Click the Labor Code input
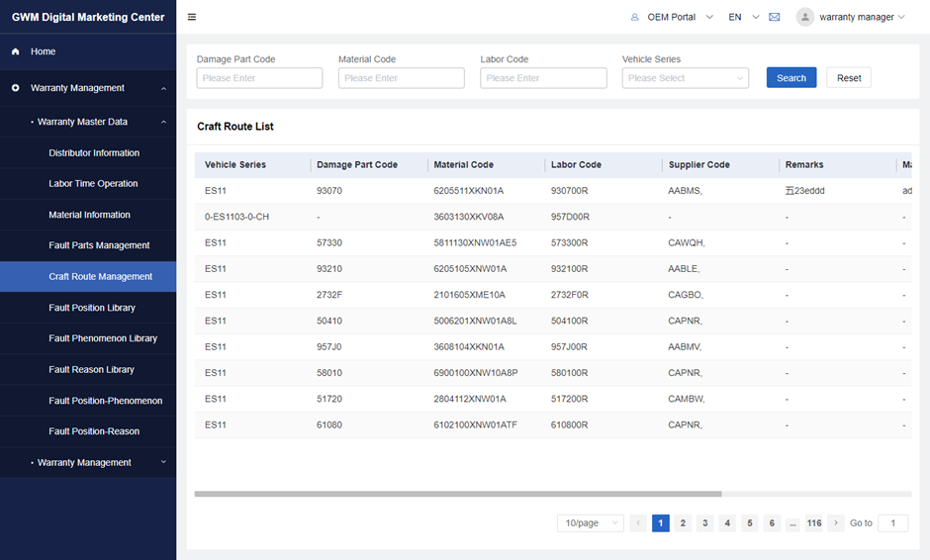 tap(543, 78)
